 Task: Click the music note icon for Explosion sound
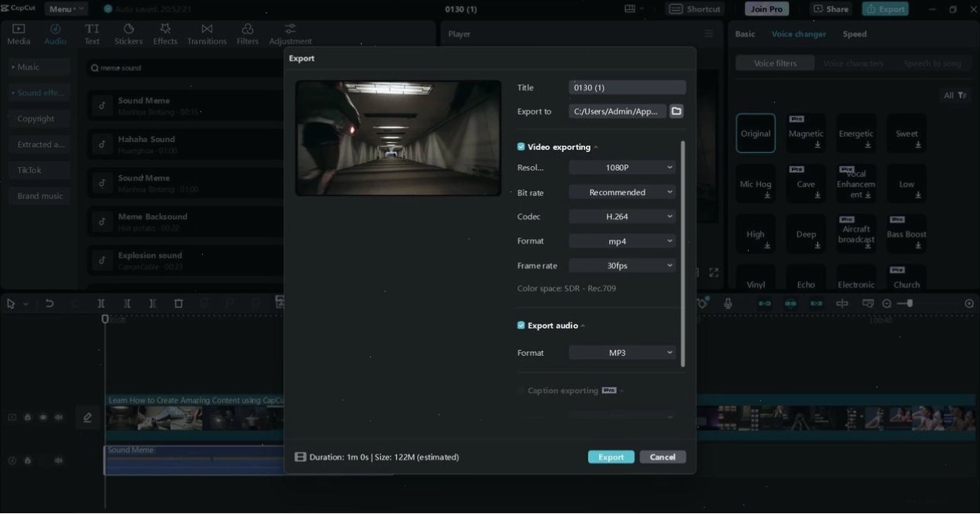[x=102, y=260]
